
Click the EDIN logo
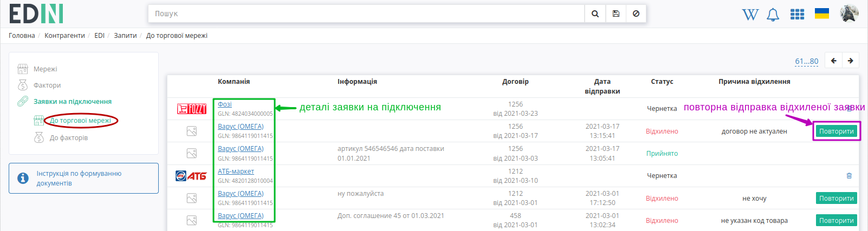[x=36, y=14]
